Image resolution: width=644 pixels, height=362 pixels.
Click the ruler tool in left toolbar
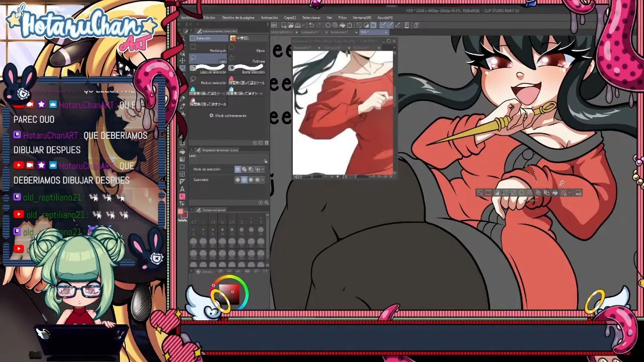coord(182,182)
